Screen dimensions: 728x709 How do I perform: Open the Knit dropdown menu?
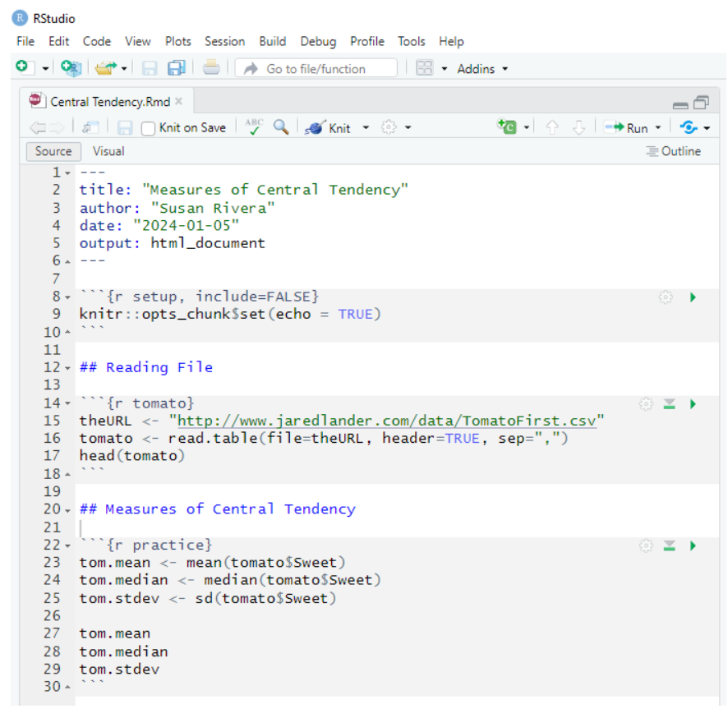pyautogui.click(x=365, y=127)
